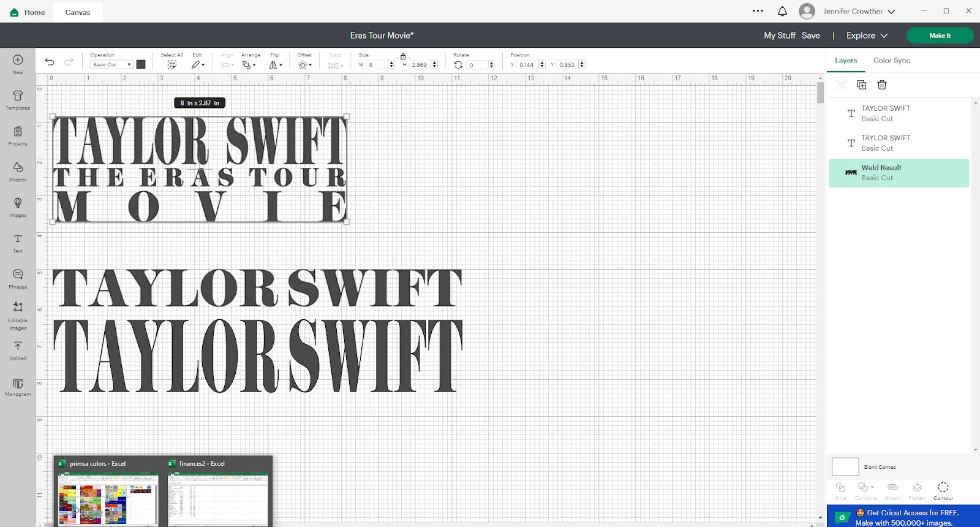Screen dimensions: 980x527
Task: Undo the last action
Action: point(50,62)
